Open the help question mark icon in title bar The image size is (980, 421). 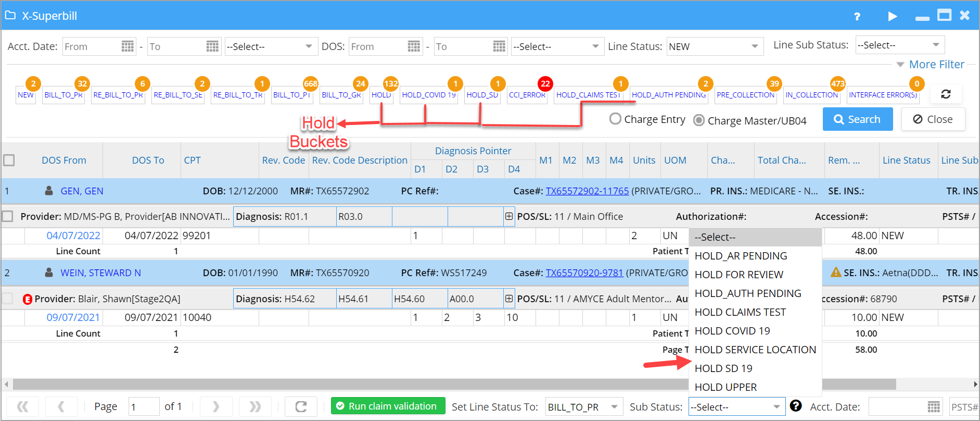pyautogui.click(x=857, y=17)
